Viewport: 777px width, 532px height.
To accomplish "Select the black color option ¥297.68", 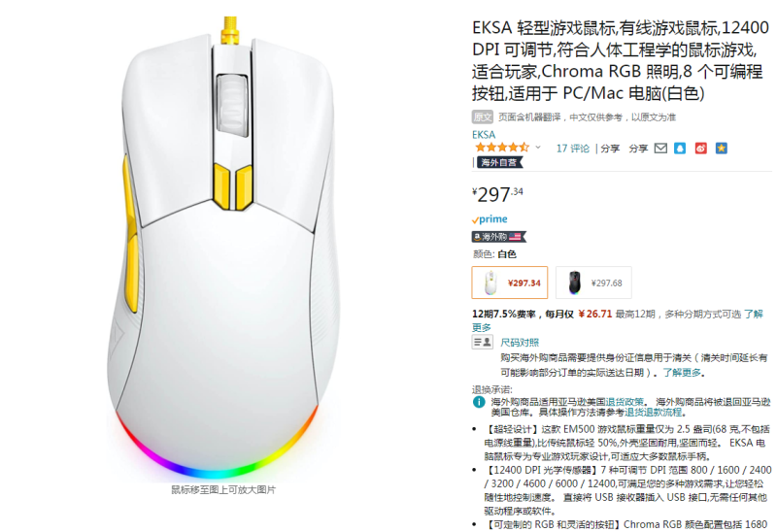I will [593, 283].
